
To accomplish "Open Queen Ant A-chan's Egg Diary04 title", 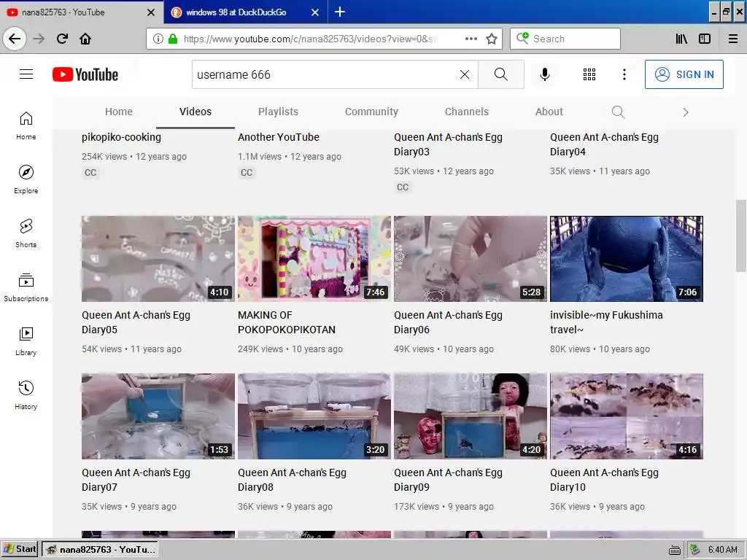I will pyautogui.click(x=605, y=144).
